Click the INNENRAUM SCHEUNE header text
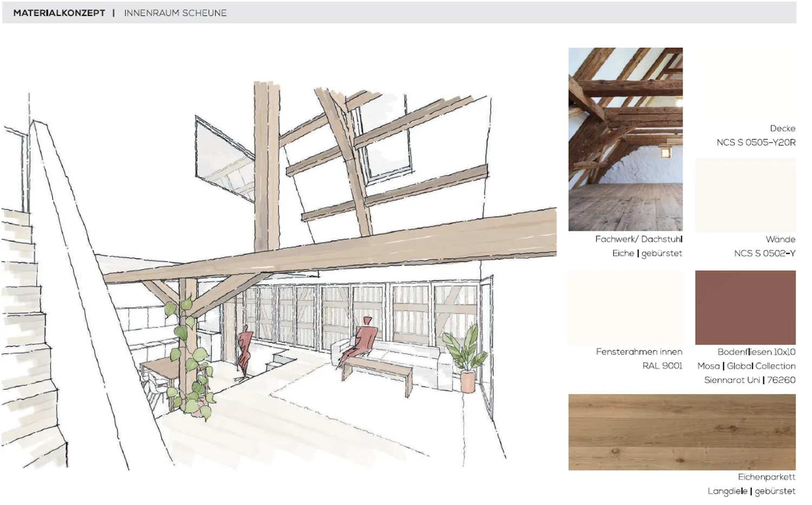812x505 pixels. (175, 13)
